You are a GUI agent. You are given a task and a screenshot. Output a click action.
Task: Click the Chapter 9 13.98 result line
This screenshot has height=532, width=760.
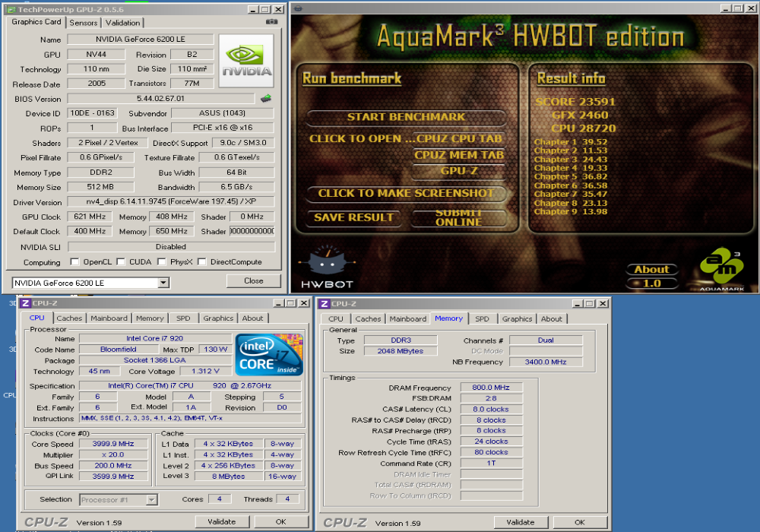click(571, 212)
